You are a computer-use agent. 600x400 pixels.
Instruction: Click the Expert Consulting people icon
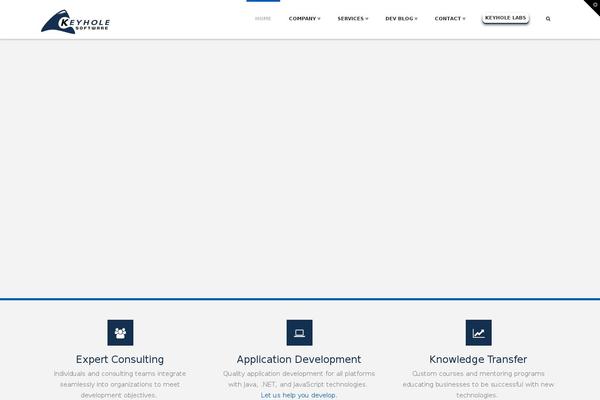click(x=120, y=333)
